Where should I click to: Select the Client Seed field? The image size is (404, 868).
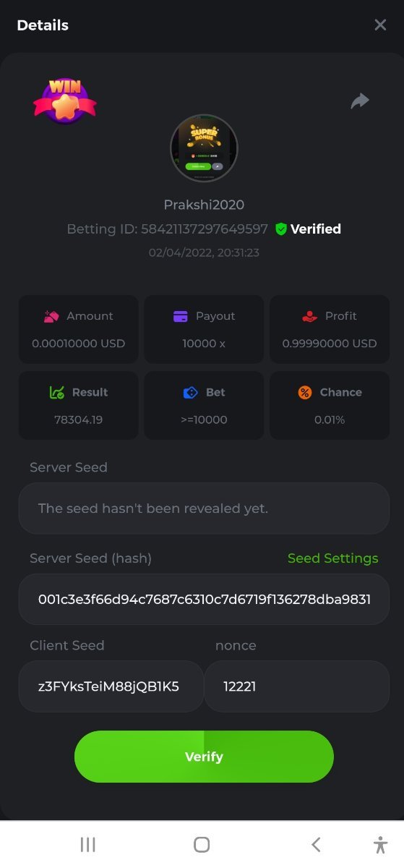point(111,686)
